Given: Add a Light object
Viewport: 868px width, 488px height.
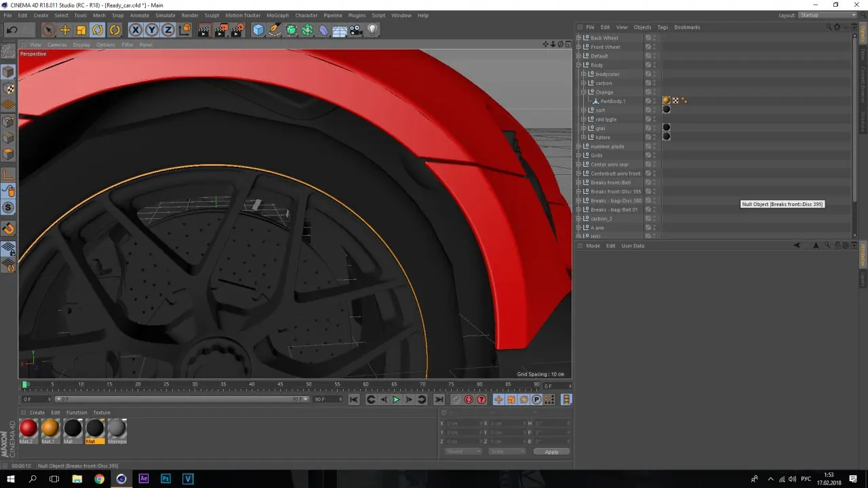Looking at the screenshot, I should (372, 30).
